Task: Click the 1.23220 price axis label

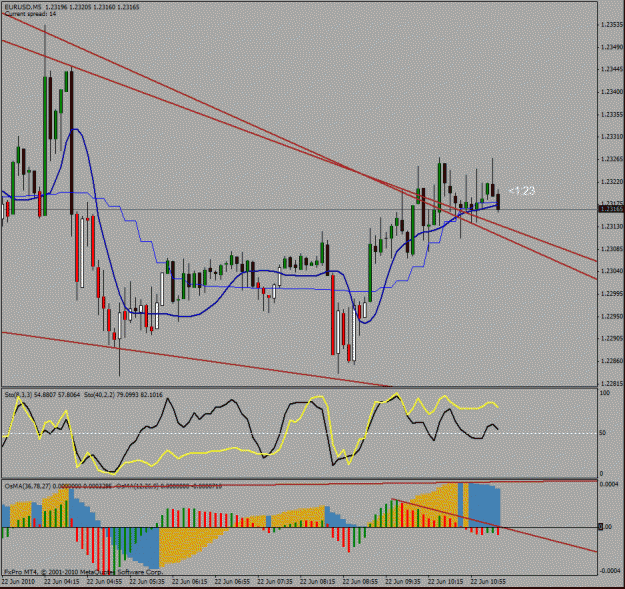Action: coord(612,182)
